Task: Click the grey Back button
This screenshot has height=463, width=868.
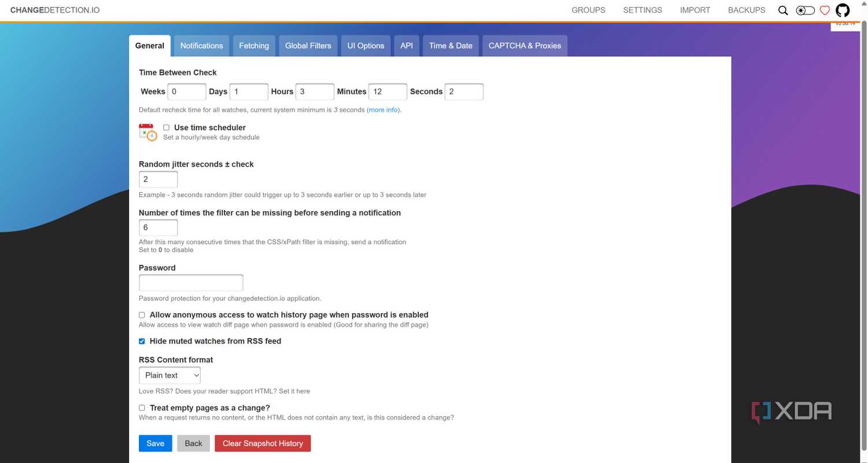Action: click(193, 443)
